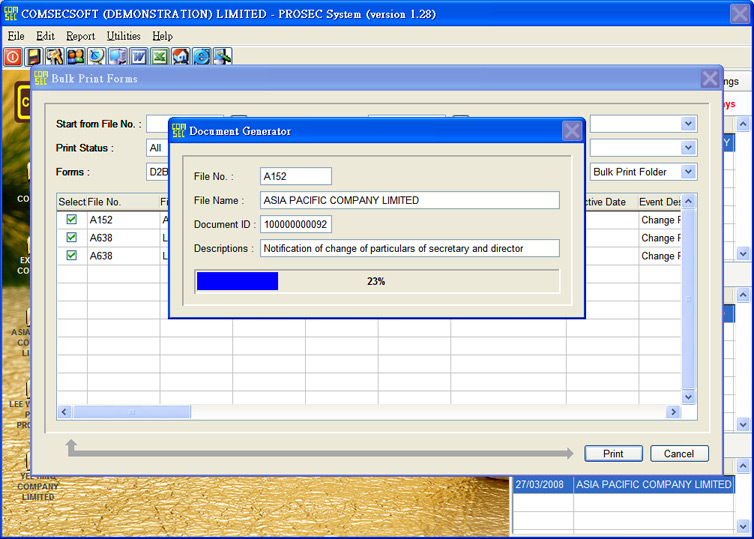Screen dimensions: 754x539
Task: Open the Word document toolbar icon
Action: pyautogui.click(x=138, y=57)
